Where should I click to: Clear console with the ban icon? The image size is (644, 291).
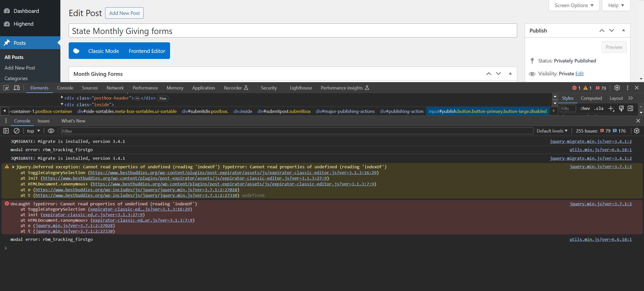[17, 131]
